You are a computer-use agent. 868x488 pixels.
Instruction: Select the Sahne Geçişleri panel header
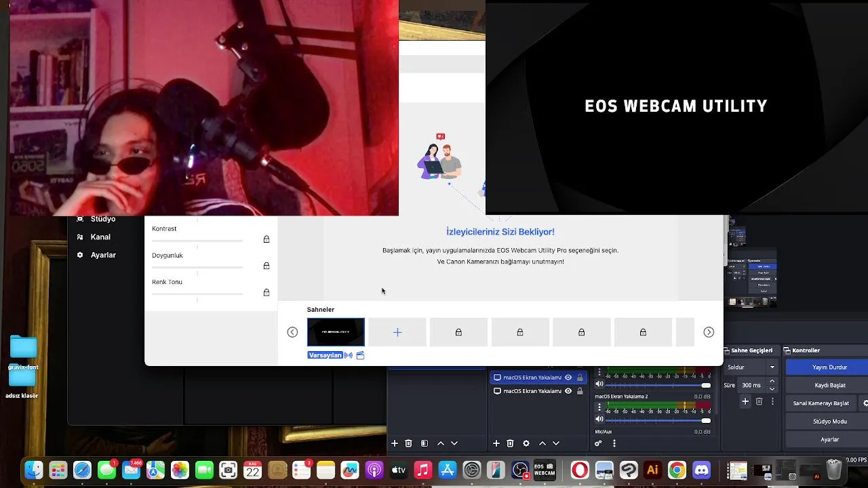751,350
